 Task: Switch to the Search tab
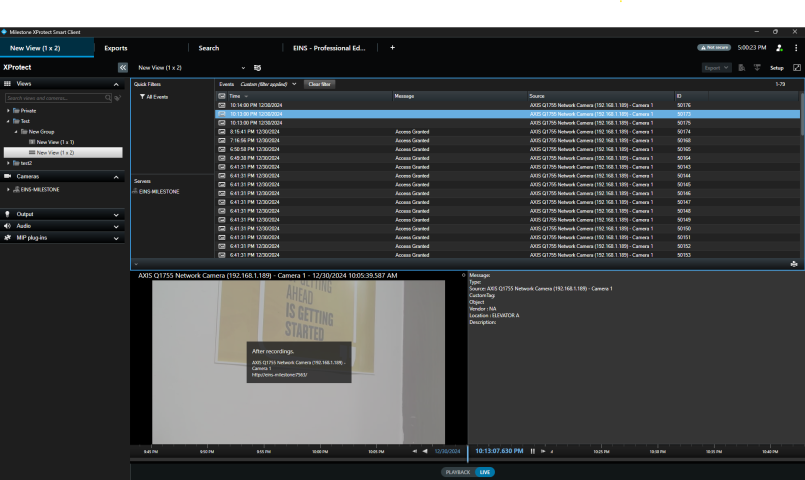click(208, 47)
